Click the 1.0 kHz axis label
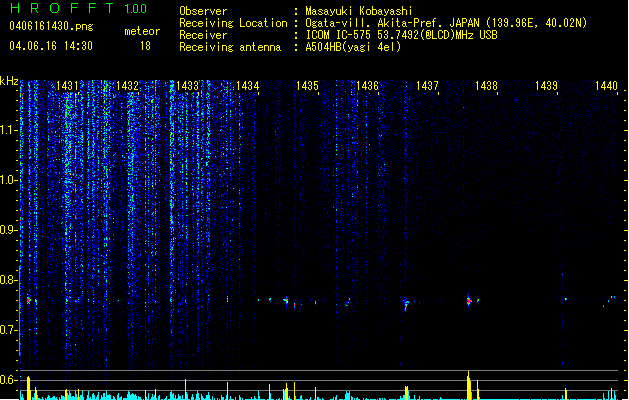This screenshot has width=629, height=400. [9, 181]
